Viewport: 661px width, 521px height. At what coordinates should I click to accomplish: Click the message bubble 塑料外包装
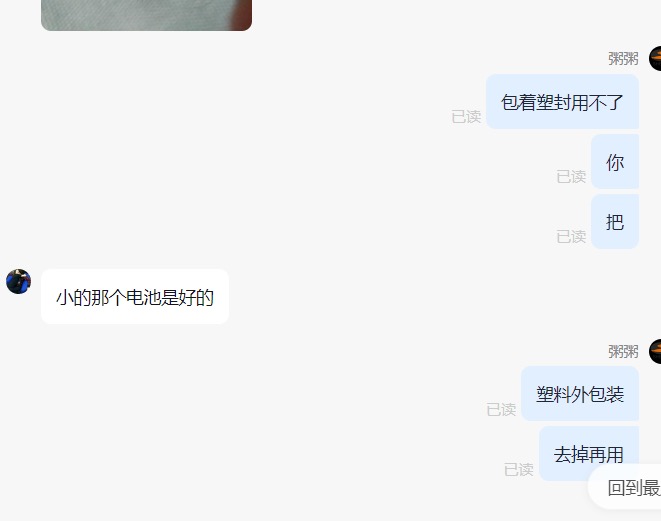click(580, 394)
